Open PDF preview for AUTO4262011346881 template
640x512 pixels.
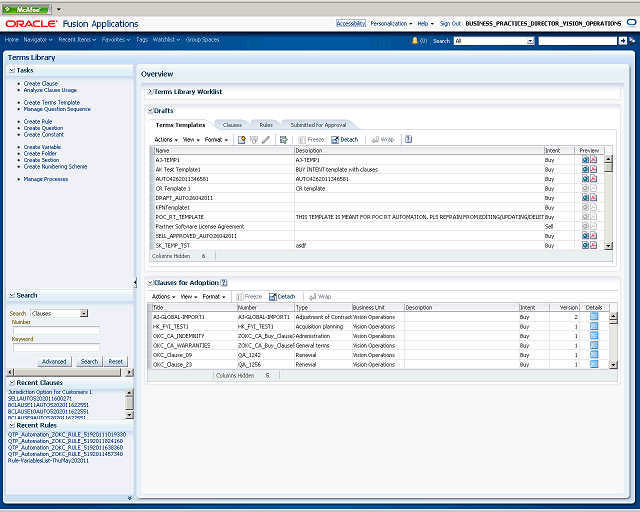(593, 178)
